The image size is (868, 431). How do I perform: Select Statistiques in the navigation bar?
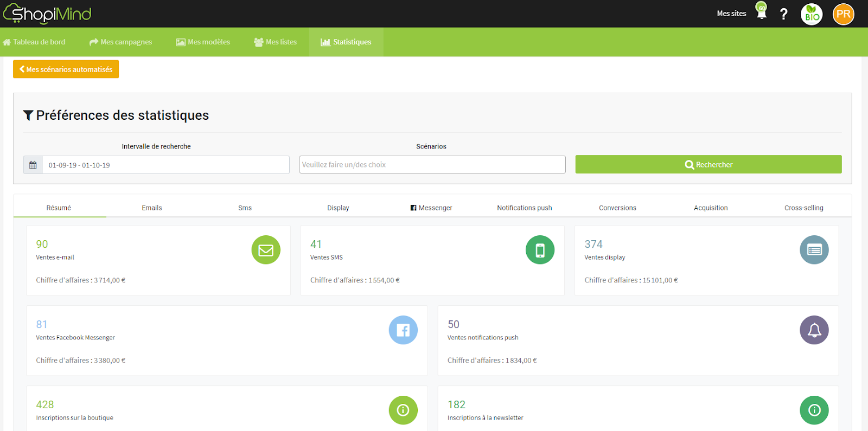tap(346, 42)
